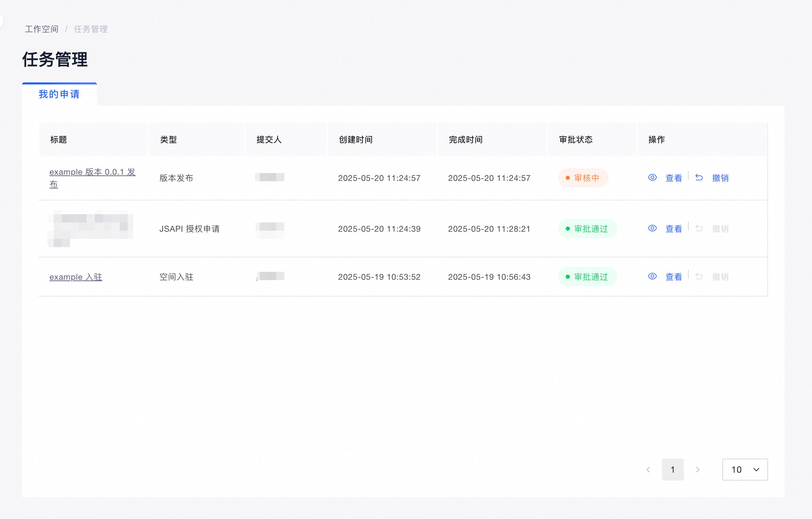Click 审批通过 badge in 空间入驻 row
Viewport: 812px width, 519px height.
(x=587, y=277)
